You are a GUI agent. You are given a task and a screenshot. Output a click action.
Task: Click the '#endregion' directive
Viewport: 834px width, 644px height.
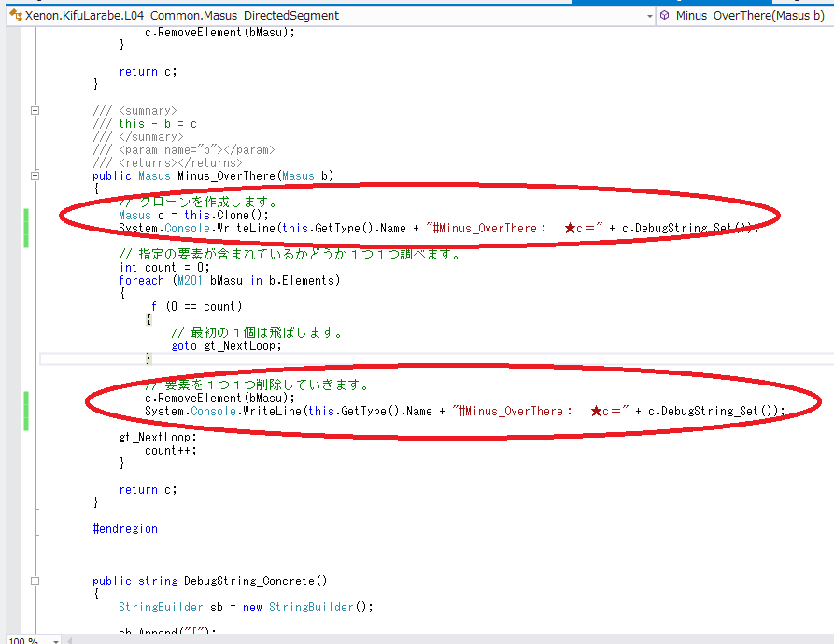[x=125, y=528]
